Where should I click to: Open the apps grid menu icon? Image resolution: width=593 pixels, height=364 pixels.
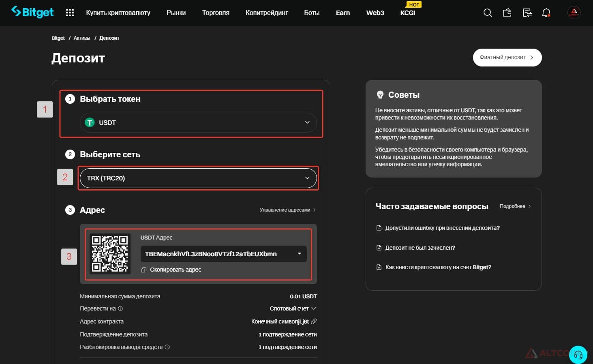pyautogui.click(x=70, y=13)
